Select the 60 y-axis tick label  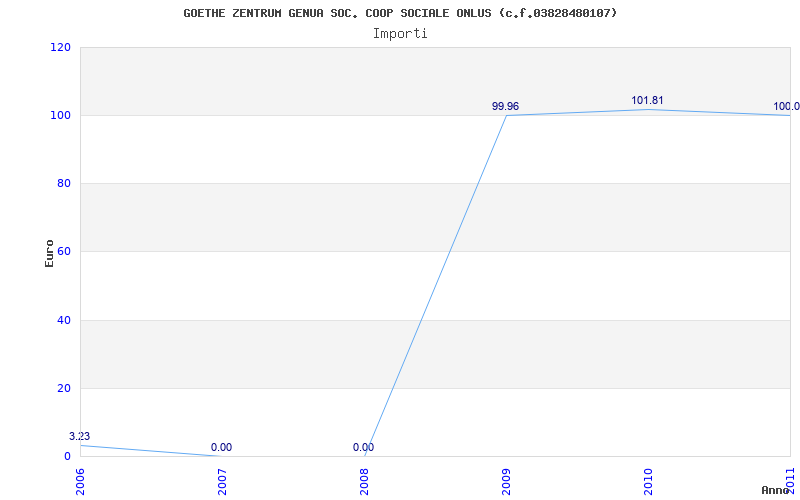(x=63, y=252)
